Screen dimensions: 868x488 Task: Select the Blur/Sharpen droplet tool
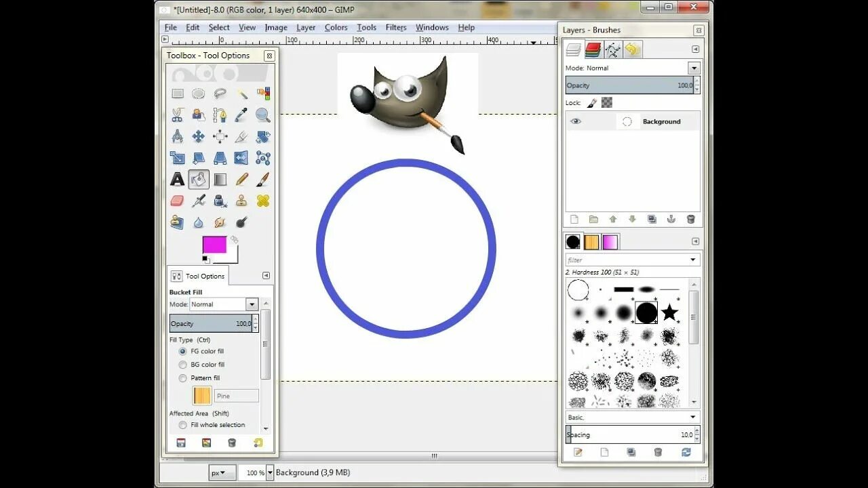click(199, 222)
